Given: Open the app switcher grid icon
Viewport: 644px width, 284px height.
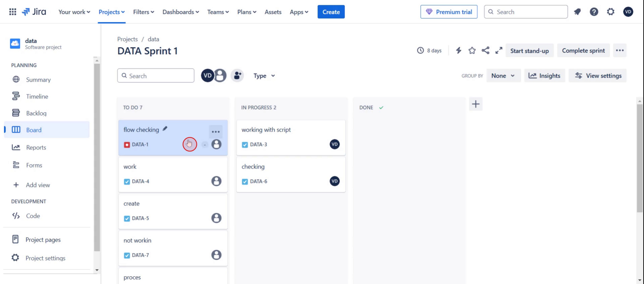Looking at the screenshot, I should click(12, 12).
